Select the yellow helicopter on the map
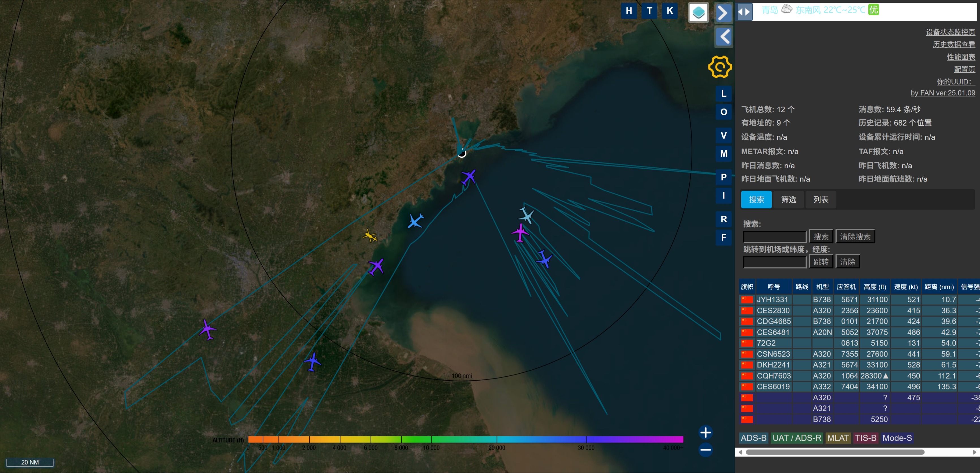 (x=370, y=236)
